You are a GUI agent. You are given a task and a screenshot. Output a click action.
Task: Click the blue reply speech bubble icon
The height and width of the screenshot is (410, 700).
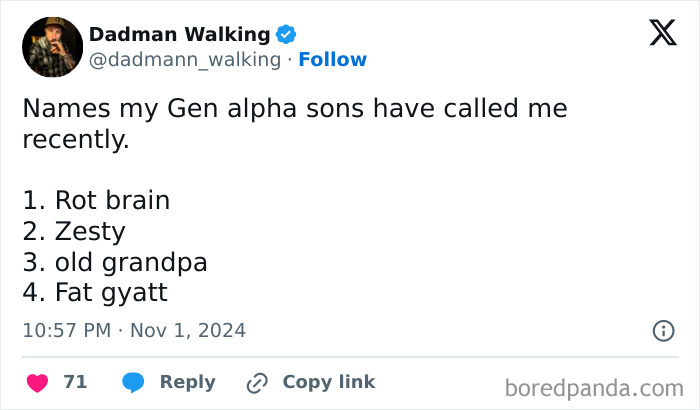tap(133, 382)
